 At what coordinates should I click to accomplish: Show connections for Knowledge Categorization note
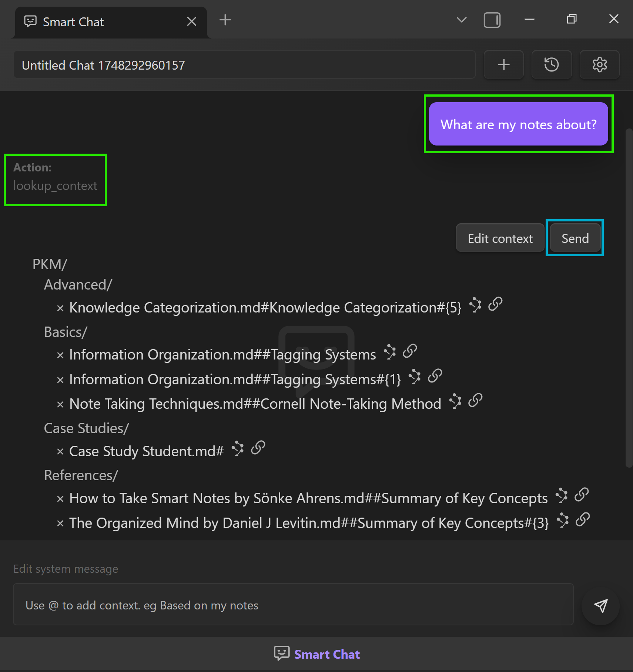click(475, 305)
